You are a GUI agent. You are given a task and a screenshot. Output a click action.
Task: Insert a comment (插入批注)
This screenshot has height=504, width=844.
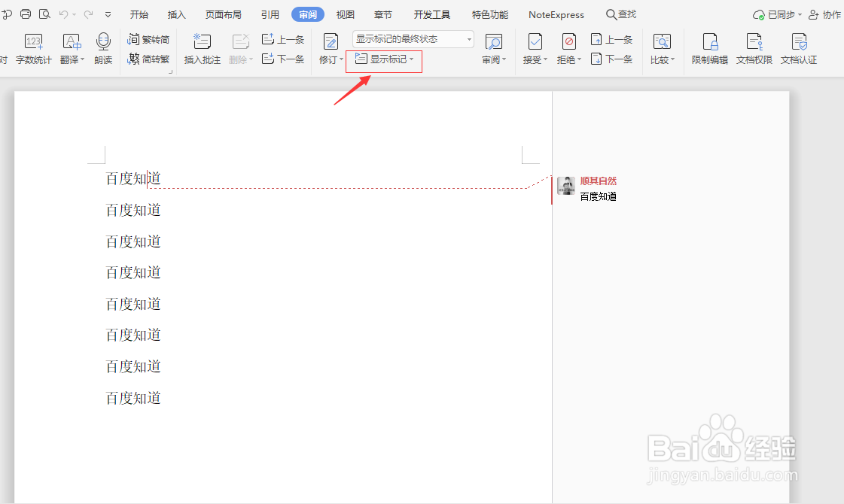(x=202, y=48)
